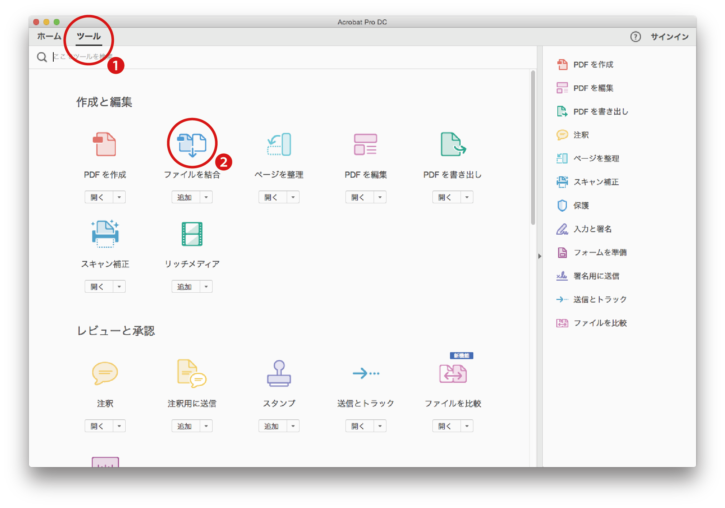Expand dropdown arrow beside PDFを作成 開く button

(119, 198)
